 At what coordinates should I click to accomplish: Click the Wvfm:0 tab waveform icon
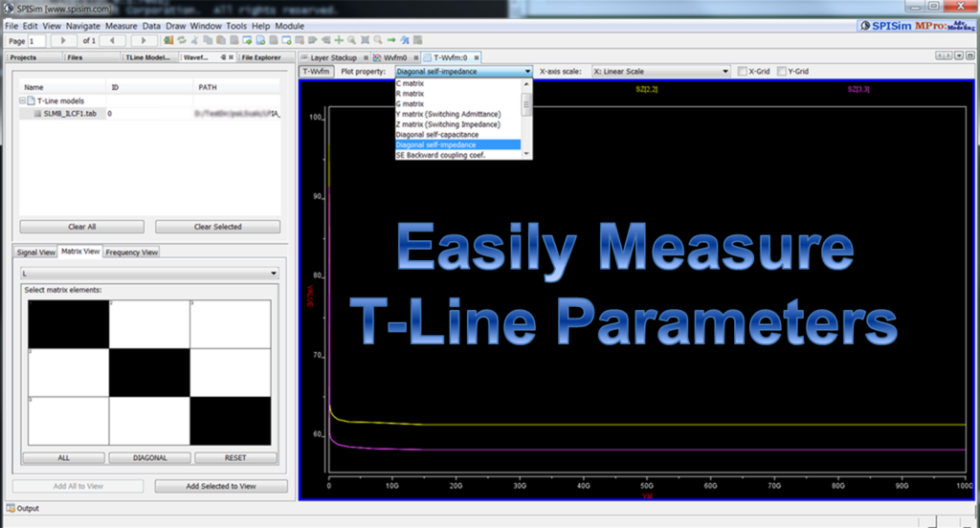pyautogui.click(x=377, y=57)
